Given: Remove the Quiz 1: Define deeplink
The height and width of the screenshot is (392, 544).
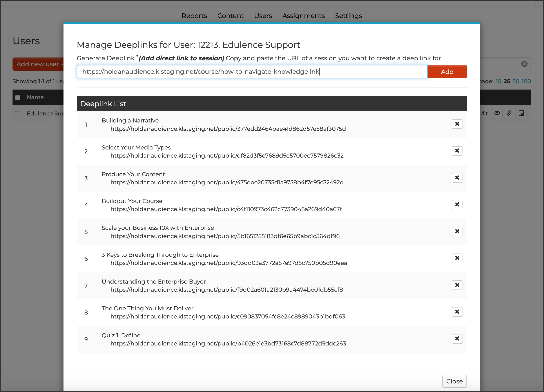Looking at the screenshot, I should pos(457,339).
